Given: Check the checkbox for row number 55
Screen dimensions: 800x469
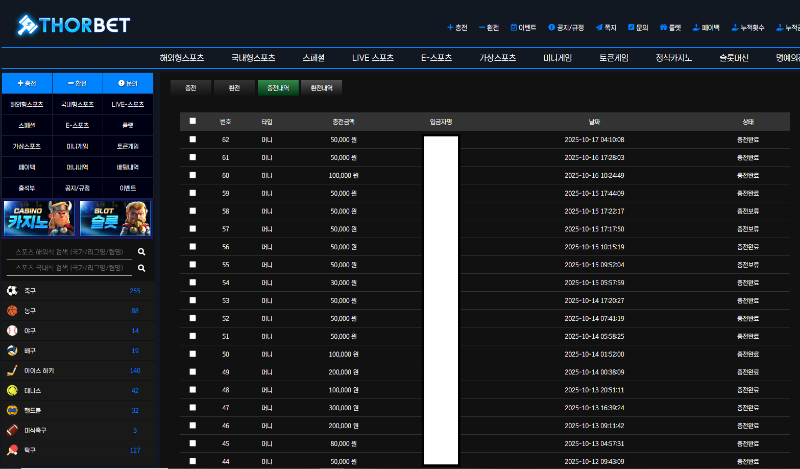Looking at the screenshot, I should (x=193, y=264).
